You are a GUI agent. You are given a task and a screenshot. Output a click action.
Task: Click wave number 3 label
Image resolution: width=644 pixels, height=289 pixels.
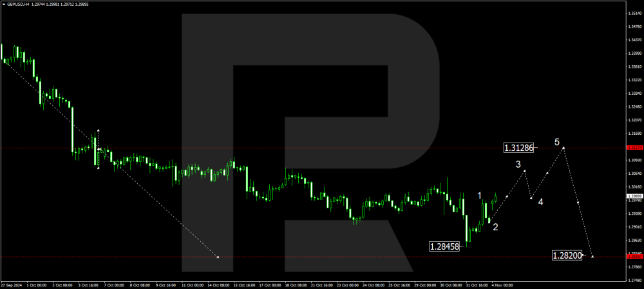(518, 164)
